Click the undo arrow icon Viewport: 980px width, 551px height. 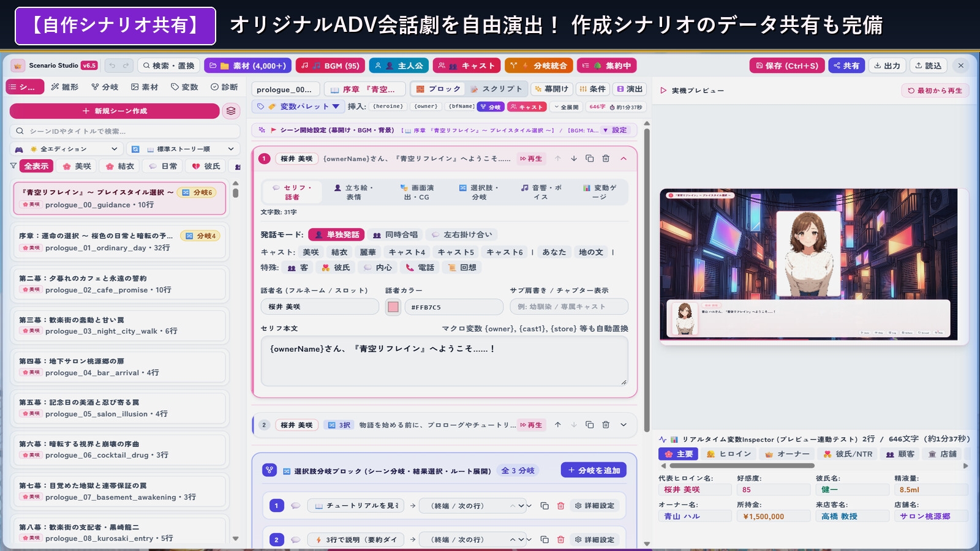click(112, 66)
